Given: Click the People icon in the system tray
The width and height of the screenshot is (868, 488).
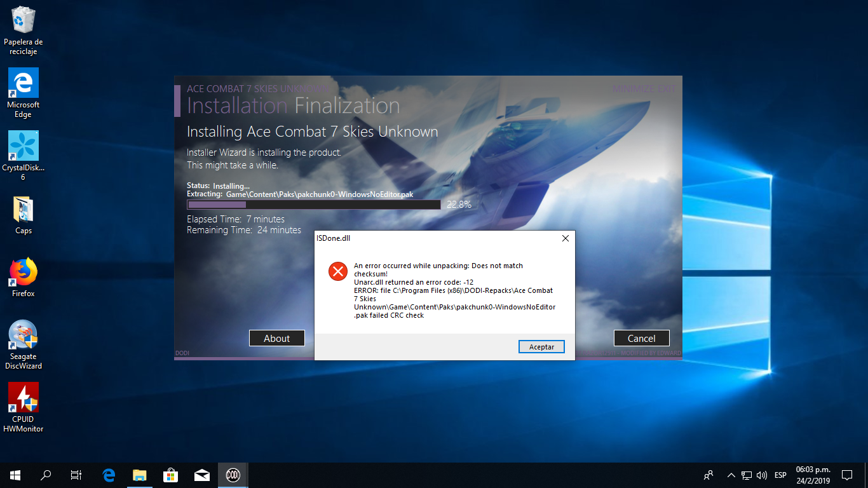Looking at the screenshot, I should click(708, 475).
